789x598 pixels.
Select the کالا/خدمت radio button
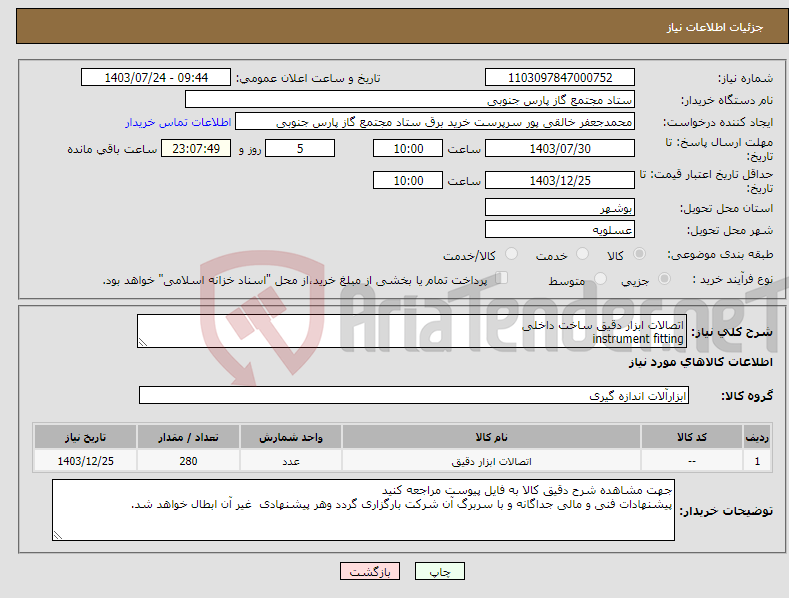tap(511, 254)
